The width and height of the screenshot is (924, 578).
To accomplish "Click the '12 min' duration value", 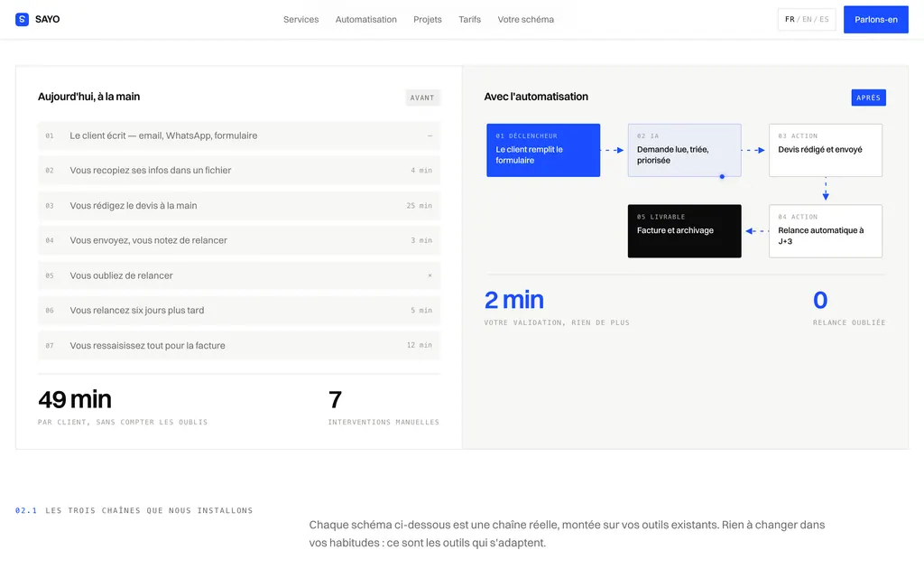I will pos(419,345).
